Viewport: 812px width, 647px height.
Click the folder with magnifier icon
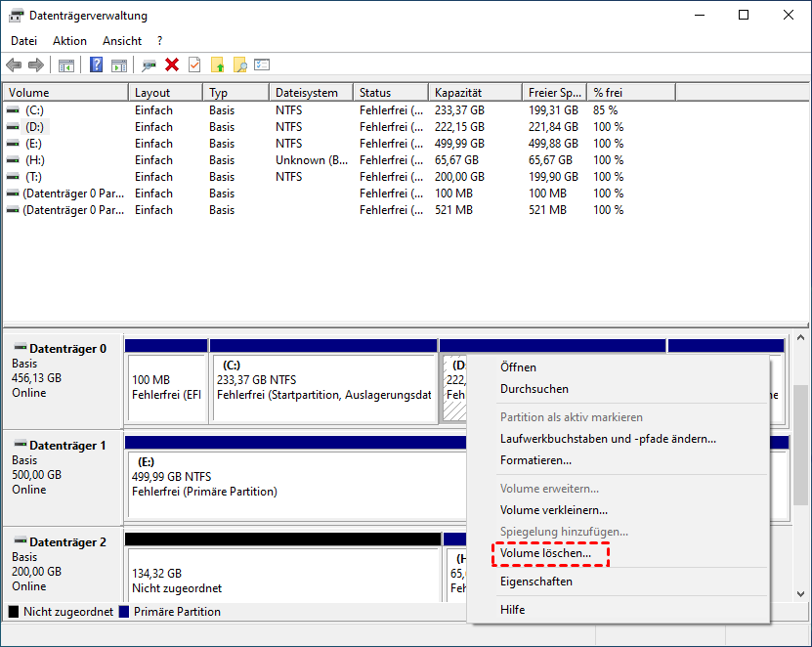tap(239, 65)
